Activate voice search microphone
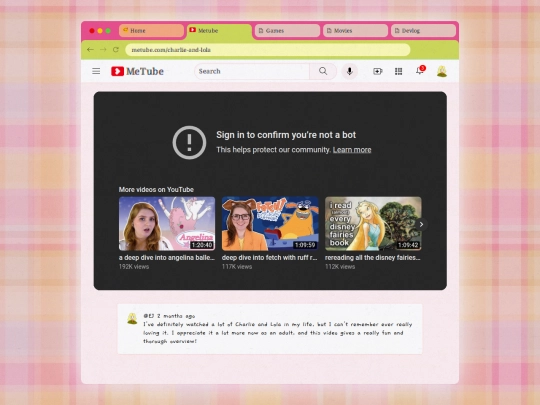 click(349, 71)
